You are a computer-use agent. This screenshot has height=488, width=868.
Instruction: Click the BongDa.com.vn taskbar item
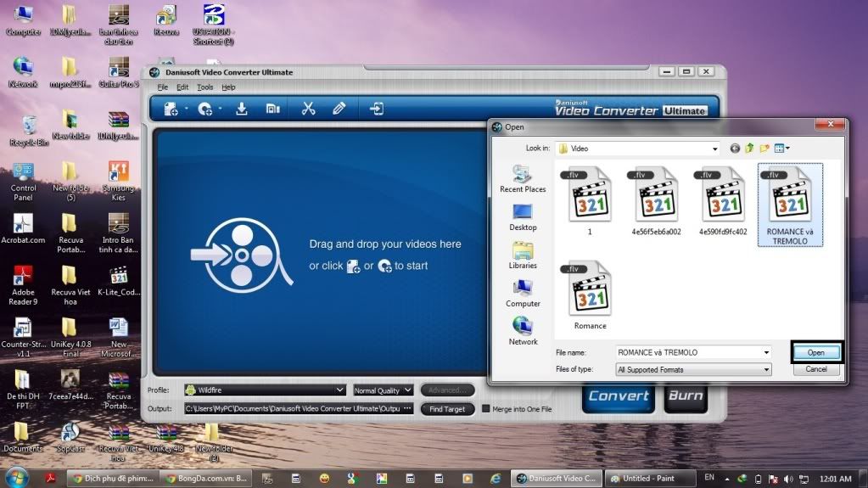[x=206, y=478]
